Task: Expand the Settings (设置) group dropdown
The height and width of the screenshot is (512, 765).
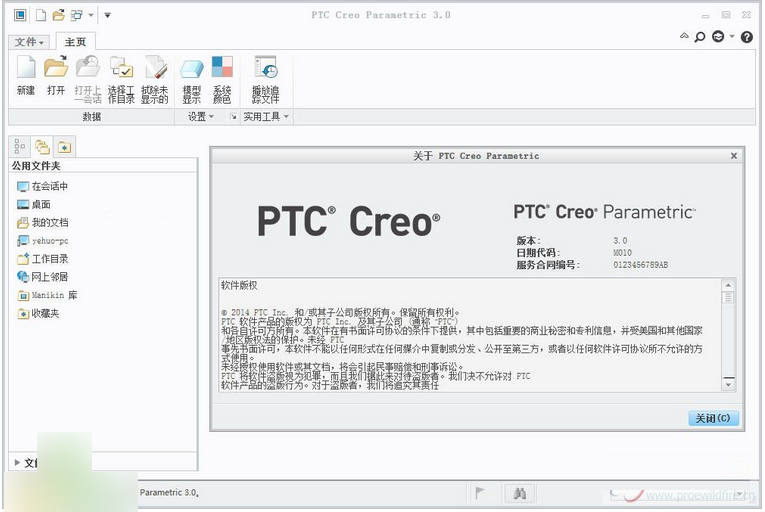Action: coord(201,117)
